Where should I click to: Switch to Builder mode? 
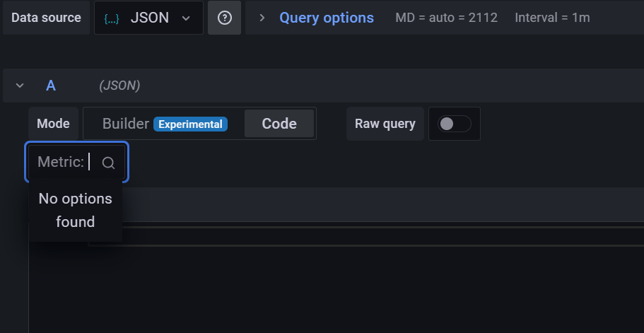pyautogui.click(x=126, y=124)
